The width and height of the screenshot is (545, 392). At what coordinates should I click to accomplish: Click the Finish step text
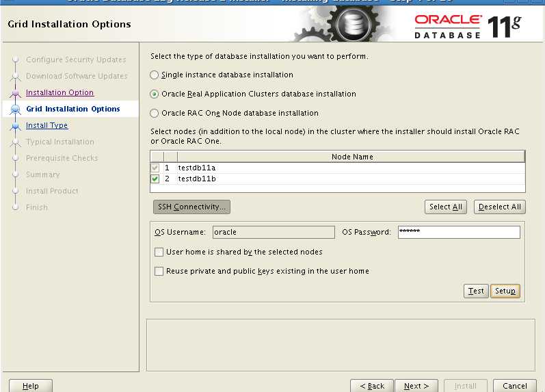(x=37, y=207)
